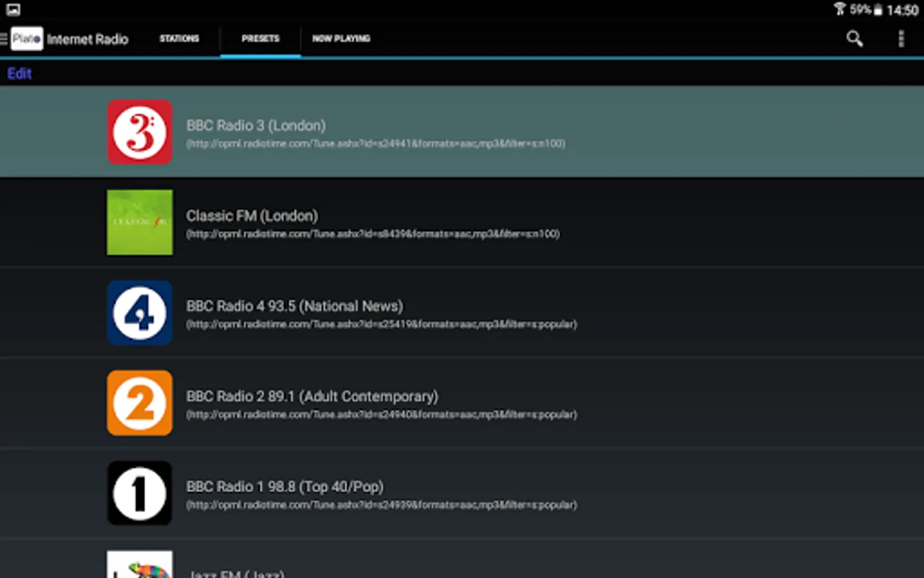The image size is (924, 578).
Task: Tap the 14:50 clock
Action: [902, 10]
